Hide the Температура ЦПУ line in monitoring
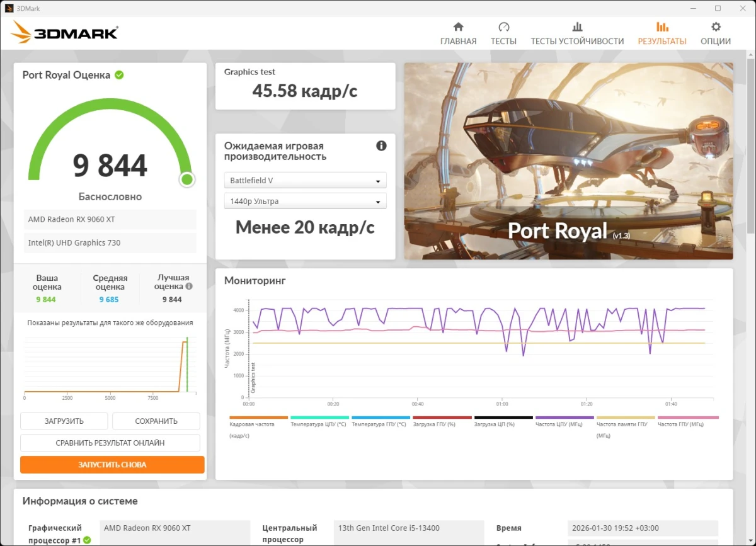756x546 pixels. click(x=319, y=416)
